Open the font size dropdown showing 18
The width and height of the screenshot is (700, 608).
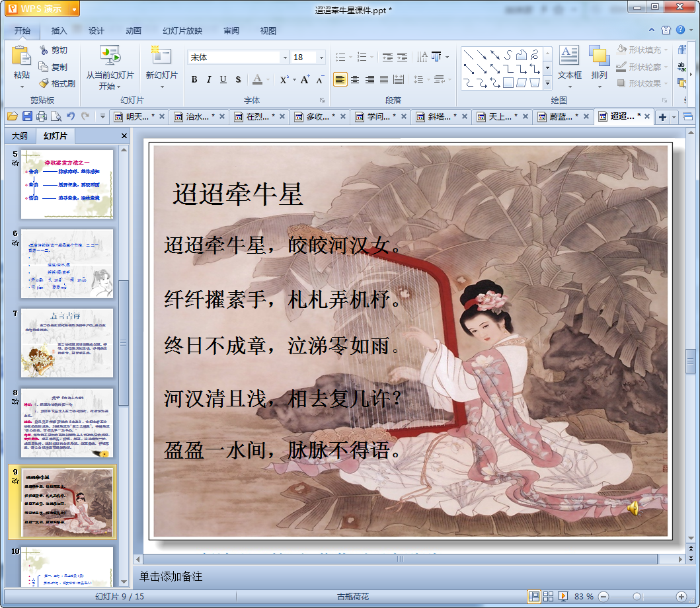coord(321,57)
